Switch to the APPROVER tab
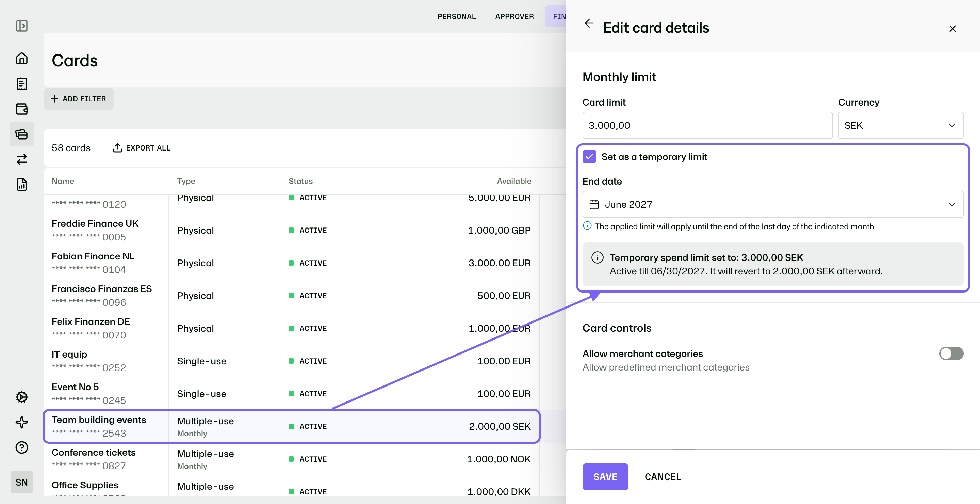 point(514,16)
